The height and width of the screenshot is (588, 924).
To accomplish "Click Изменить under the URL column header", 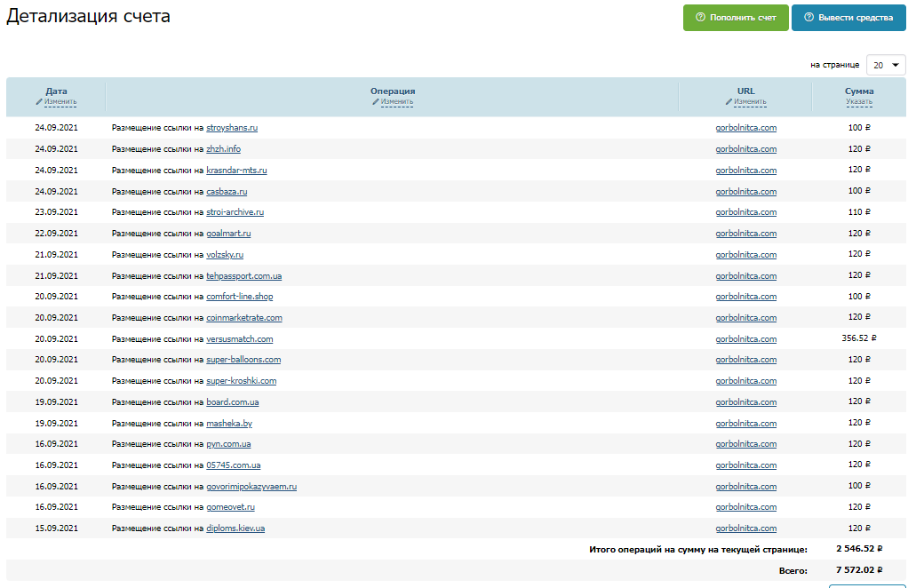I will click(750, 101).
